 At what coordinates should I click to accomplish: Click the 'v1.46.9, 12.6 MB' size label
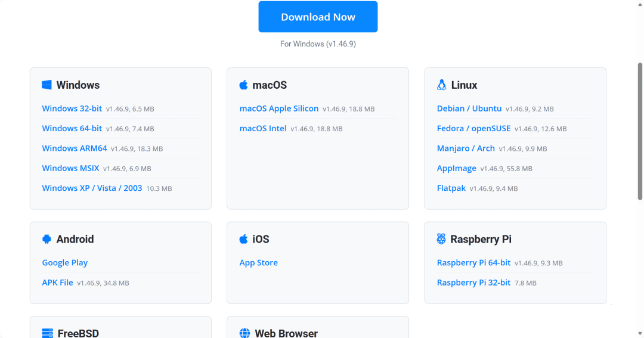[540, 129]
